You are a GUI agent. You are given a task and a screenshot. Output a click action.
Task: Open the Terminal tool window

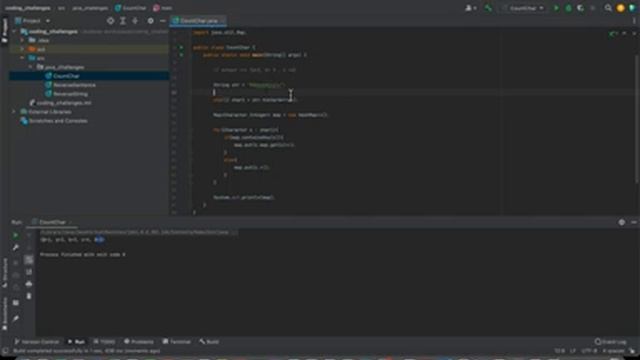point(177,341)
